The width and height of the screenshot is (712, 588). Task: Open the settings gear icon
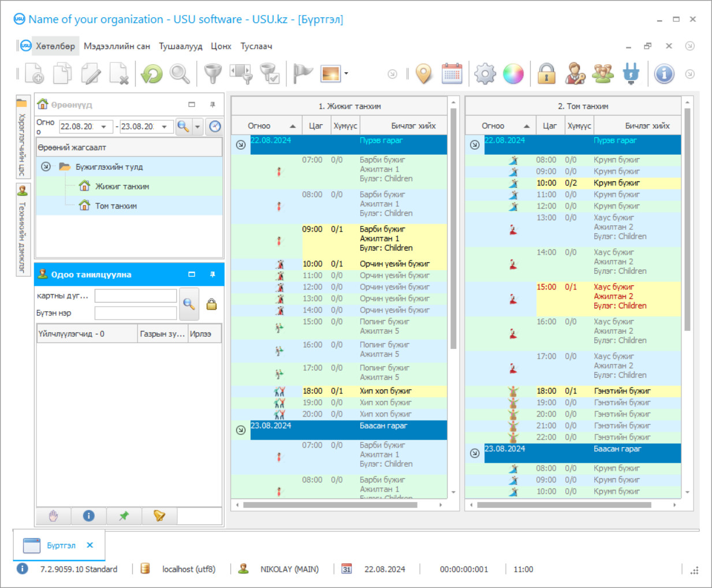[485, 74]
